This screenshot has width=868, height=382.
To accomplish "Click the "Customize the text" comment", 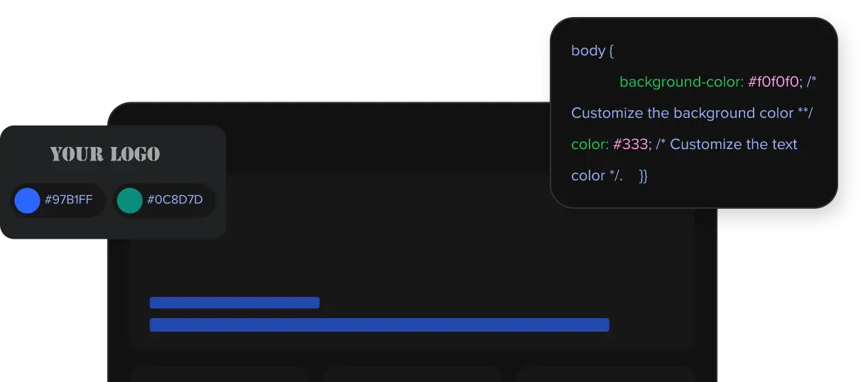I will click(733, 145).
